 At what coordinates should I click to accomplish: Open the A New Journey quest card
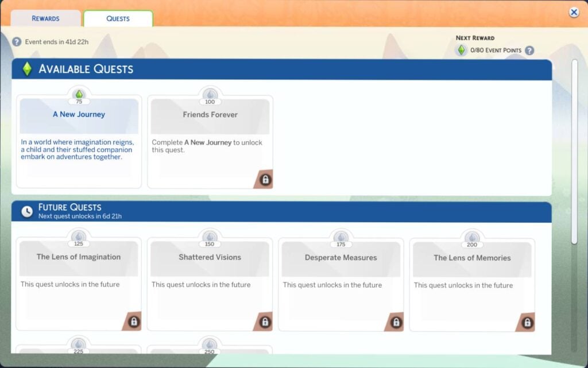pos(79,141)
